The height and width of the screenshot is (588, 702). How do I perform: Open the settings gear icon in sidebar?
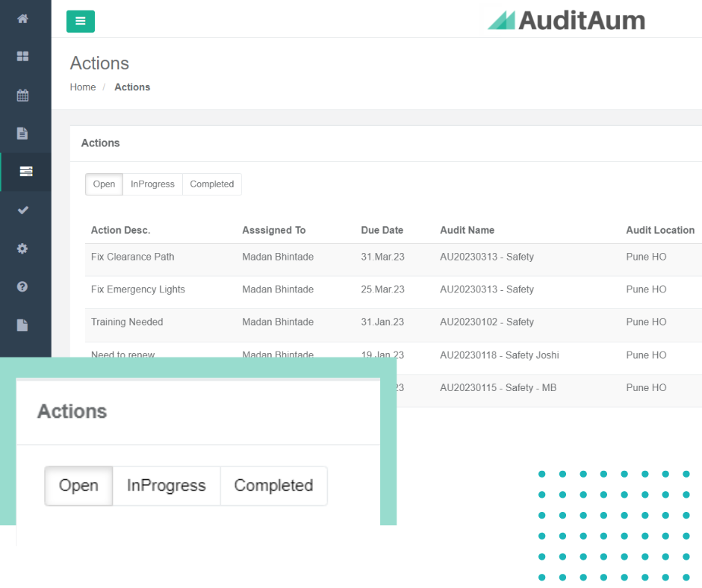(x=22, y=248)
